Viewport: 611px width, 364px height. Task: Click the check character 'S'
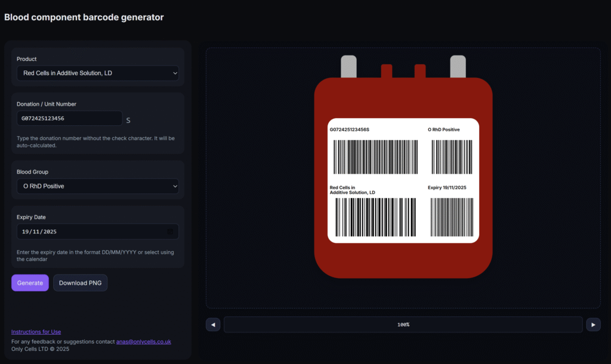click(x=128, y=121)
